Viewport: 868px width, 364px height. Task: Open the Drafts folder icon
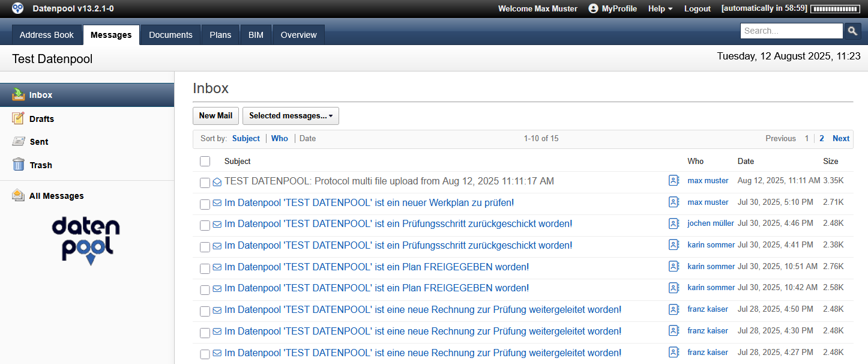coord(19,118)
